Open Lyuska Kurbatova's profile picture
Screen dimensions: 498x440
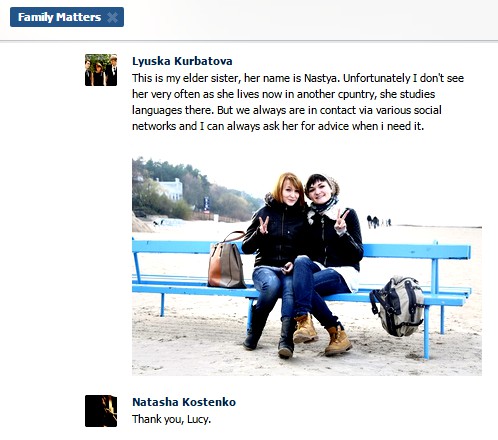[101, 70]
